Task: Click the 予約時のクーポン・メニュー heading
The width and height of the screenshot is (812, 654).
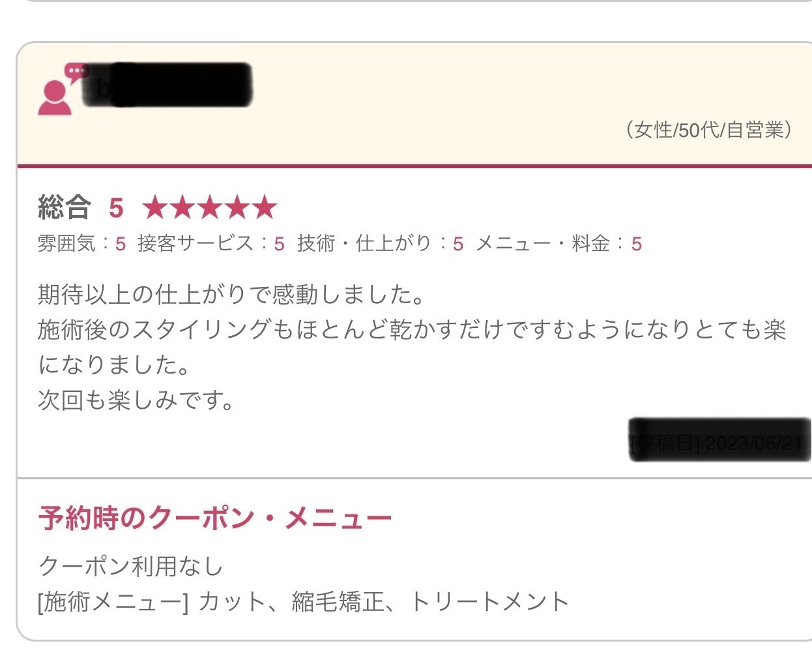Action: click(x=215, y=518)
